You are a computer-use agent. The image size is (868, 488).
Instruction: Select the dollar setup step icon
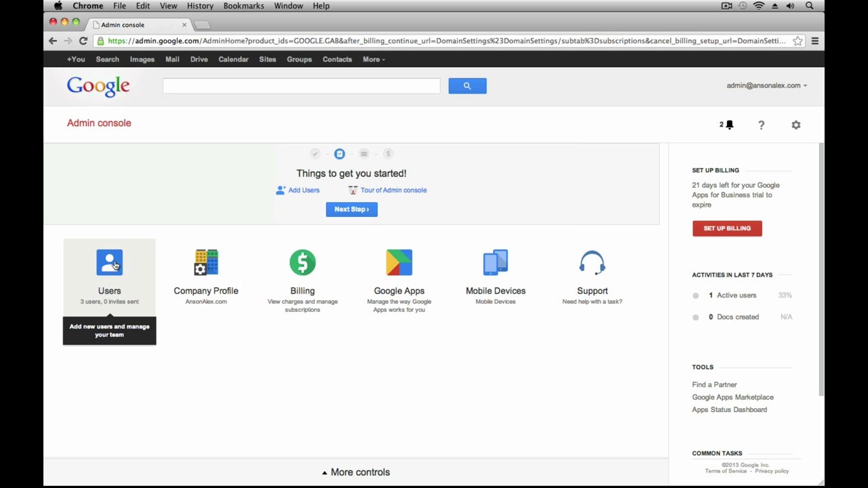point(388,154)
